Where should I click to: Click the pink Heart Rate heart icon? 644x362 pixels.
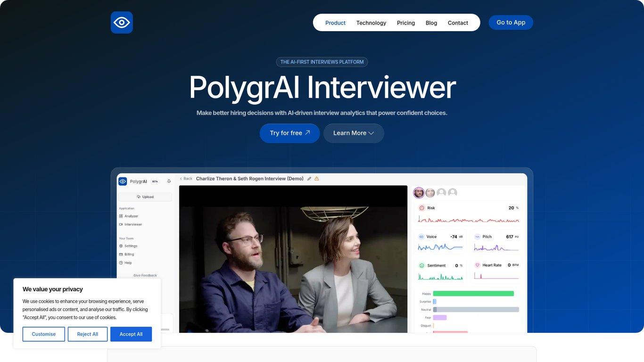tap(477, 265)
